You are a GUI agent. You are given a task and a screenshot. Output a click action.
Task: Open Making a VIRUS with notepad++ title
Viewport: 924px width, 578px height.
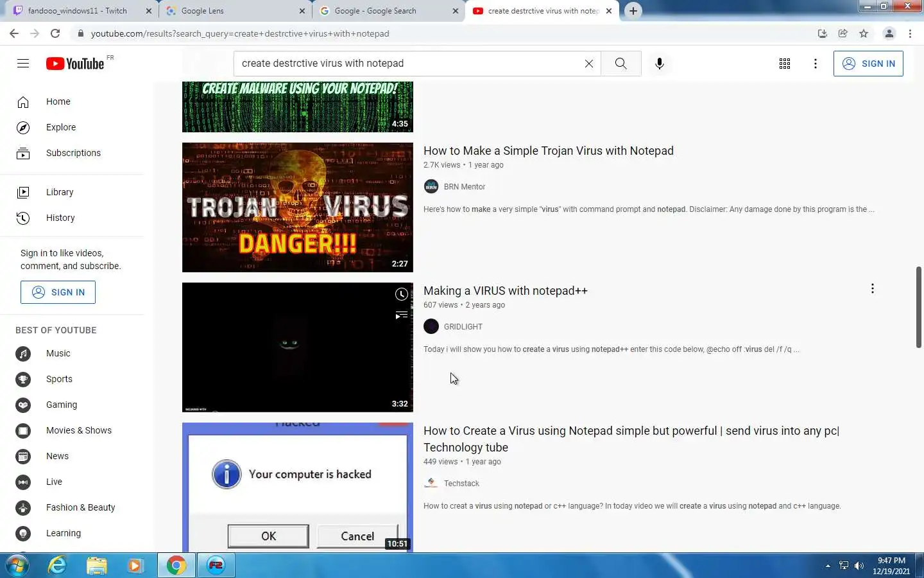[x=506, y=291]
